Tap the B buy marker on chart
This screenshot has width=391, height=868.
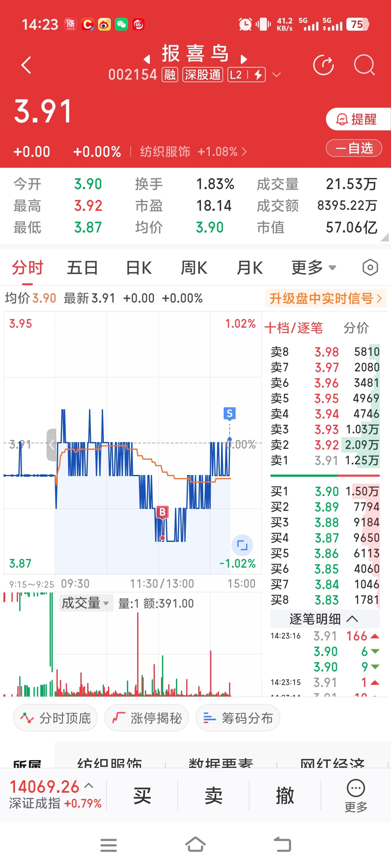click(x=162, y=512)
